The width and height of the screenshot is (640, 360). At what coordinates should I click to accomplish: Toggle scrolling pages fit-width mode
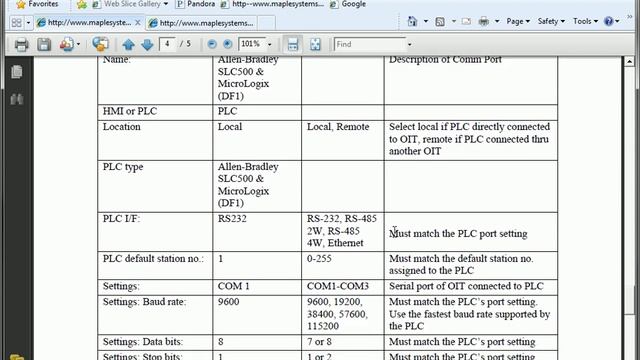(293, 44)
